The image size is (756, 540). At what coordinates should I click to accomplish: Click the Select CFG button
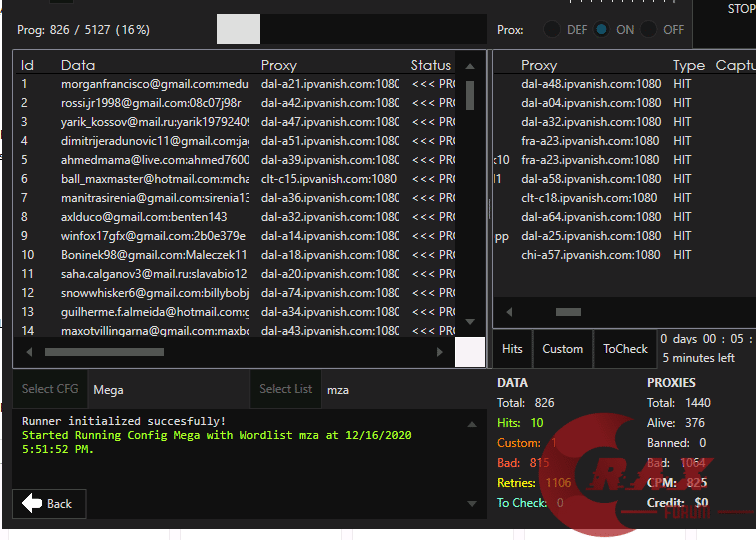click(51, 389)
